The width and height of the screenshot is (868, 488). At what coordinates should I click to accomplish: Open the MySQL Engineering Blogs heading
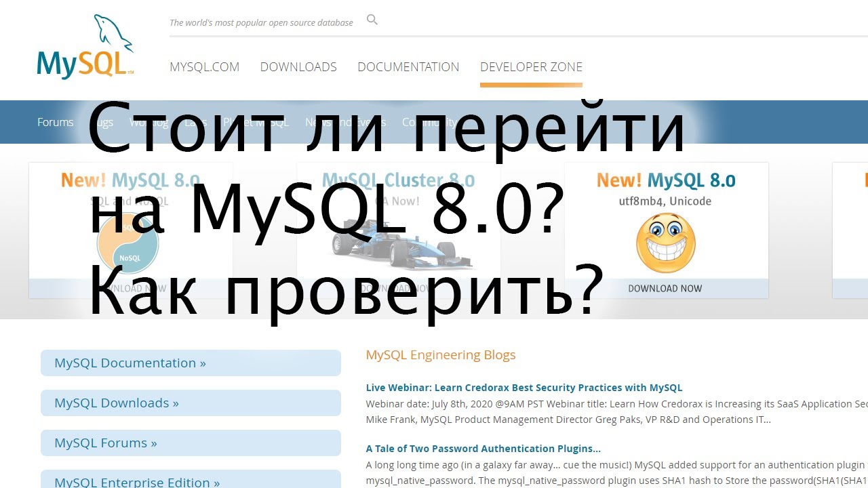(x=441, y=354)
